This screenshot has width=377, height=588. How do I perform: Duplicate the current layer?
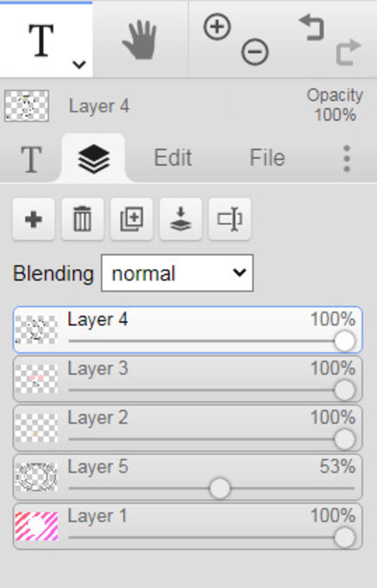tap(131, 219)
